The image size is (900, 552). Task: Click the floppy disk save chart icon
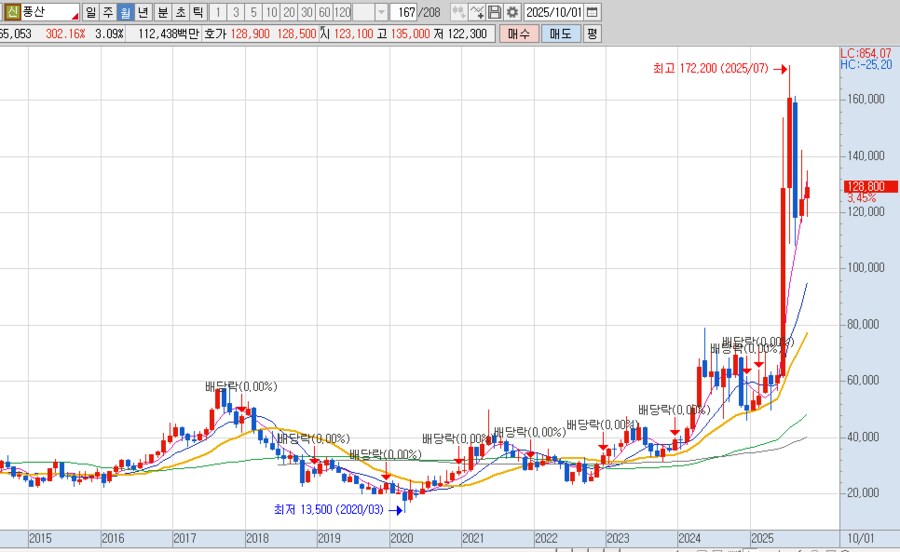coord(494,13)
